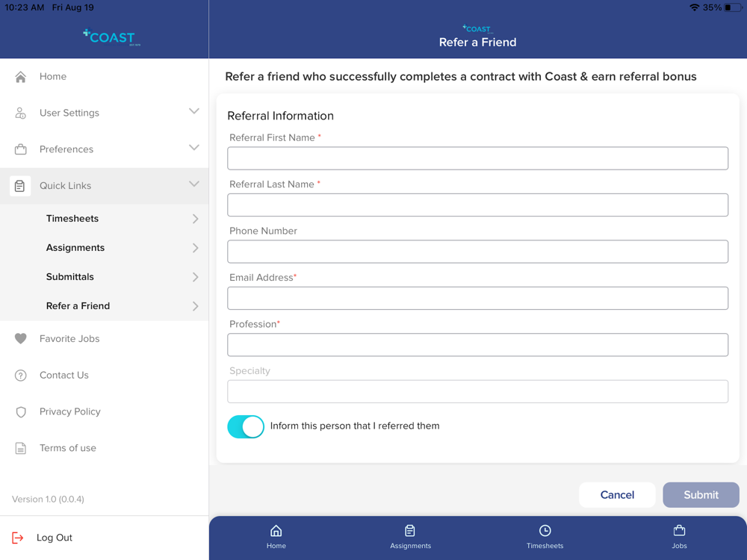Tap the Jobs tab label in bottom bar
Image resolution: width=747 pixels, height=560 pixels.
[679, 546]
